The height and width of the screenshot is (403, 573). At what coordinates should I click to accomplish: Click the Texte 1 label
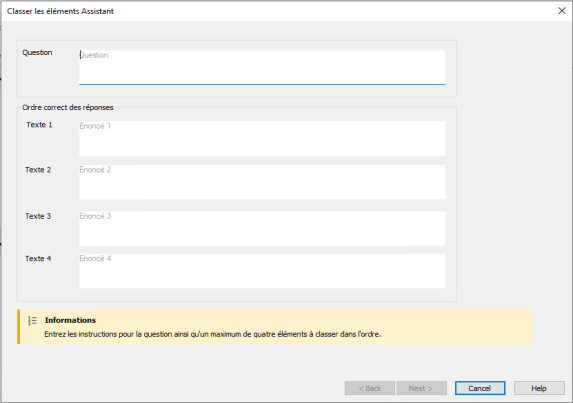point(39,125)
